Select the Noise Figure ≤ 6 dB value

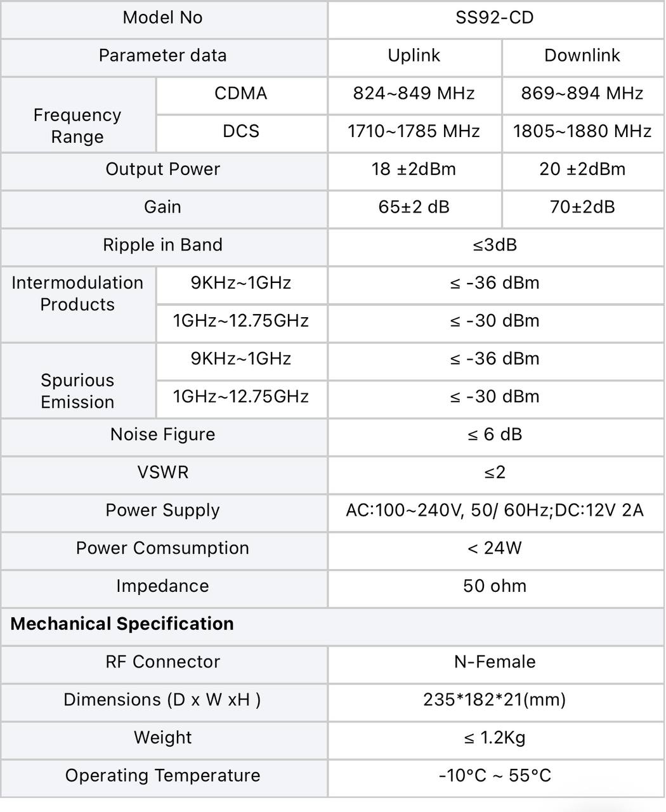(495, 435)
